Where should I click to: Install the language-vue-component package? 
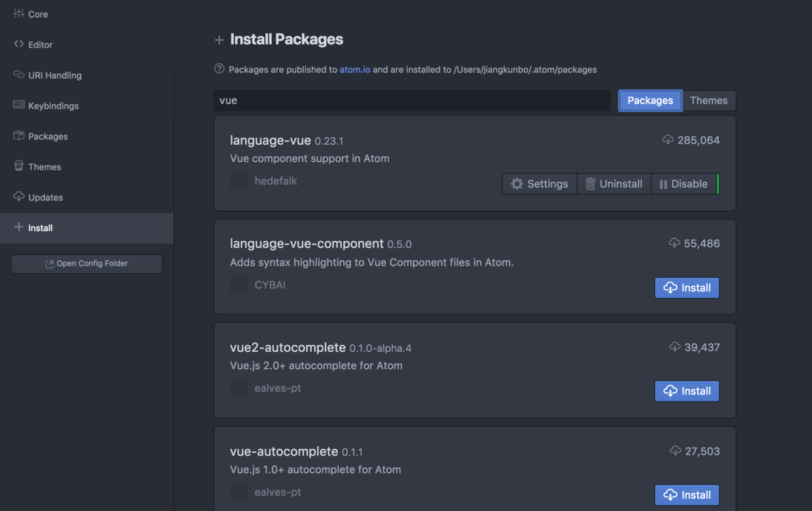click(687, 288)
